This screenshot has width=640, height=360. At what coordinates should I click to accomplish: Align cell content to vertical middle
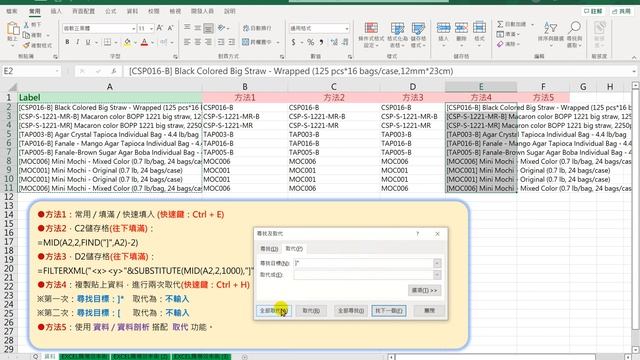[x=198, y=27]
